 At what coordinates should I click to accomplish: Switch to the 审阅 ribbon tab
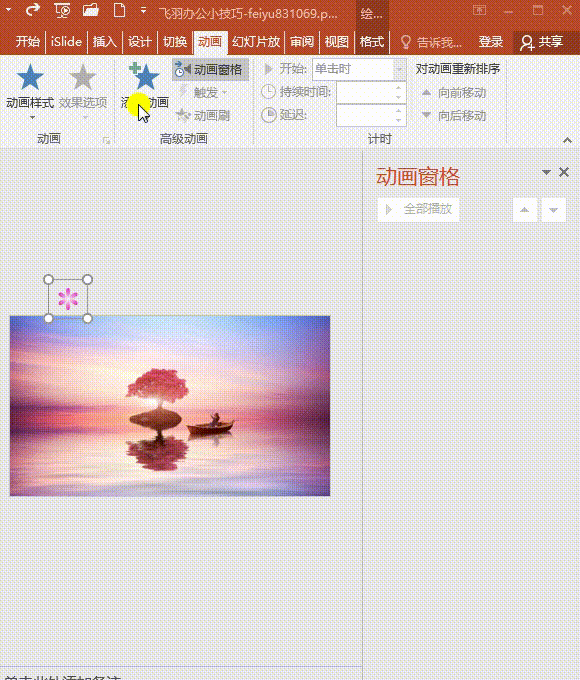point(302,42)
